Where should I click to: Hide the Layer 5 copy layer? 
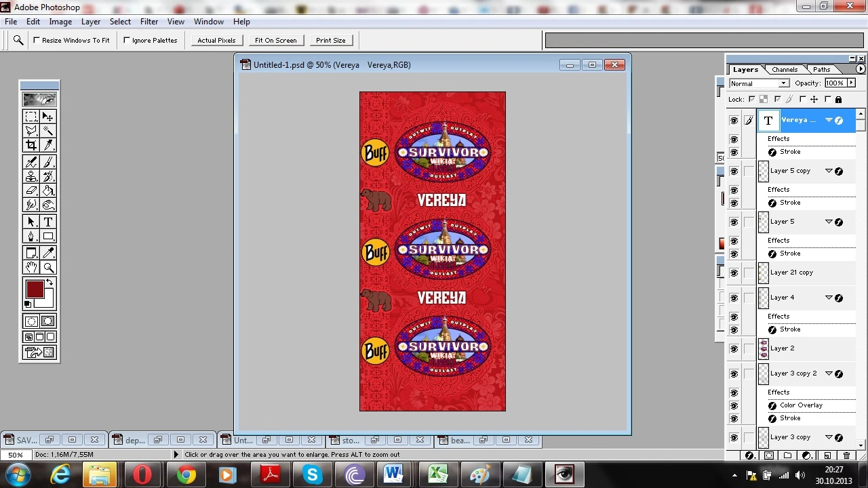click(734, 171)
